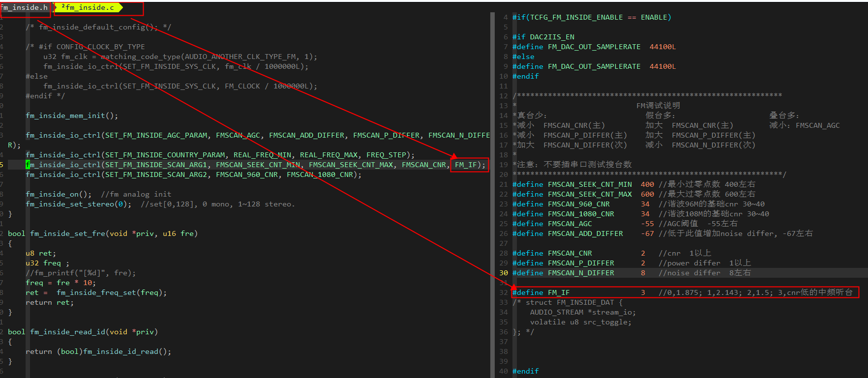Switch to the fm_inside.c tab
Screen dimensions: 868x378
90,7
